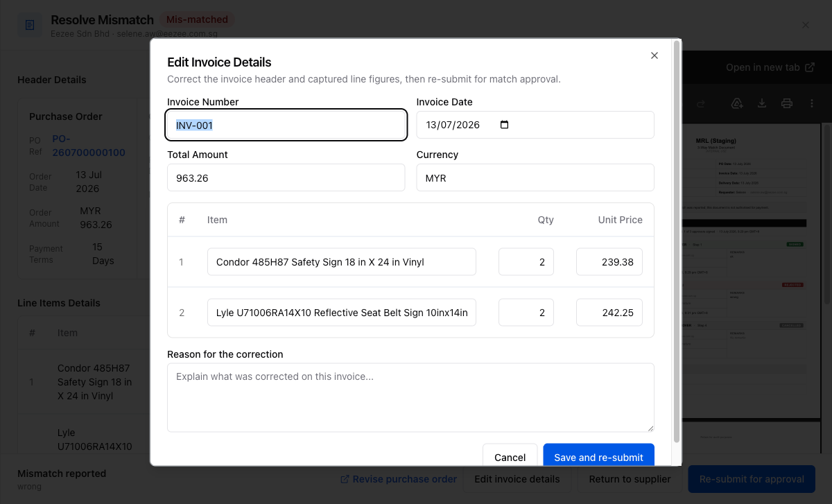Click the Invoice Date field

point(535,125)
